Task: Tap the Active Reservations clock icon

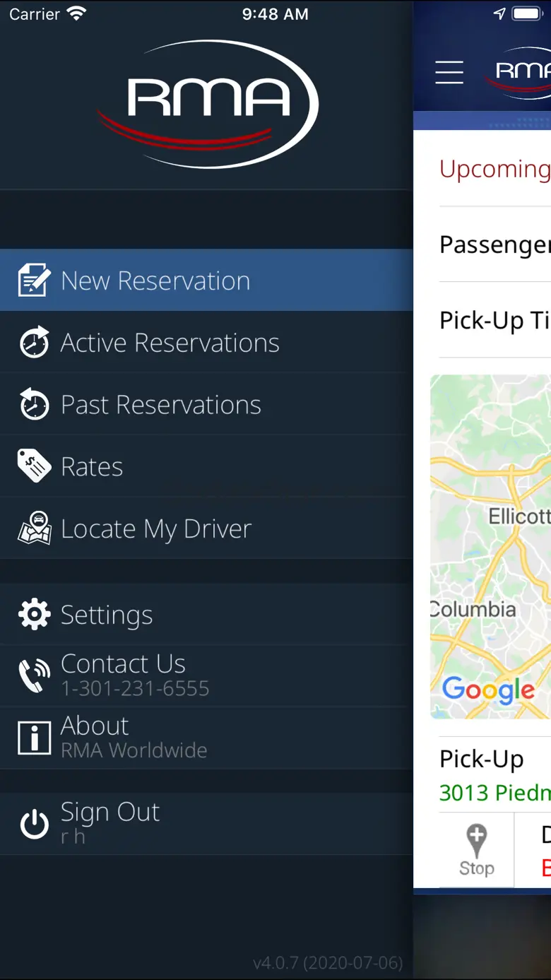Action: [x=34, y=343]
